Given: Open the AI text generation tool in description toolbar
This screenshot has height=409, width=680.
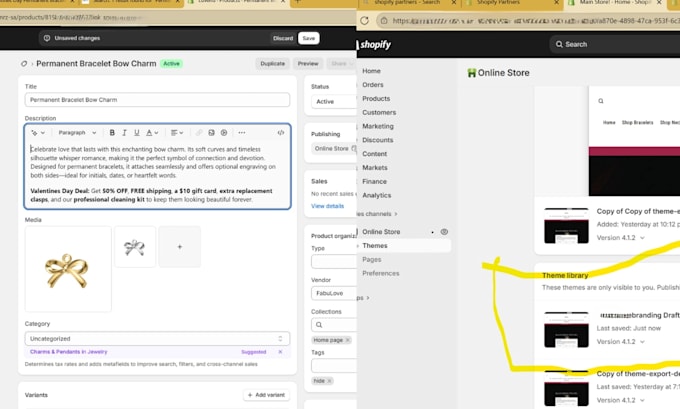Looking at the screenshot, I should click(37, 133).
